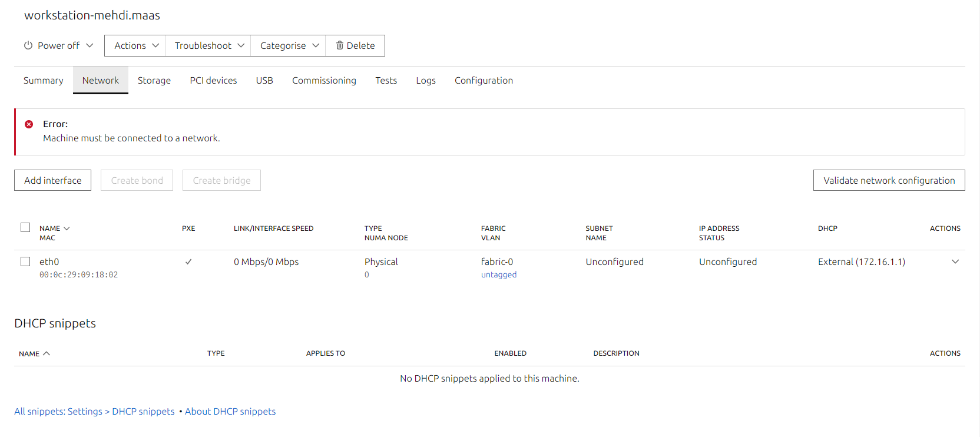This screenshot has width=980, height=437.
Task: Go to the PCI devices tab
Action: [213, 80]
